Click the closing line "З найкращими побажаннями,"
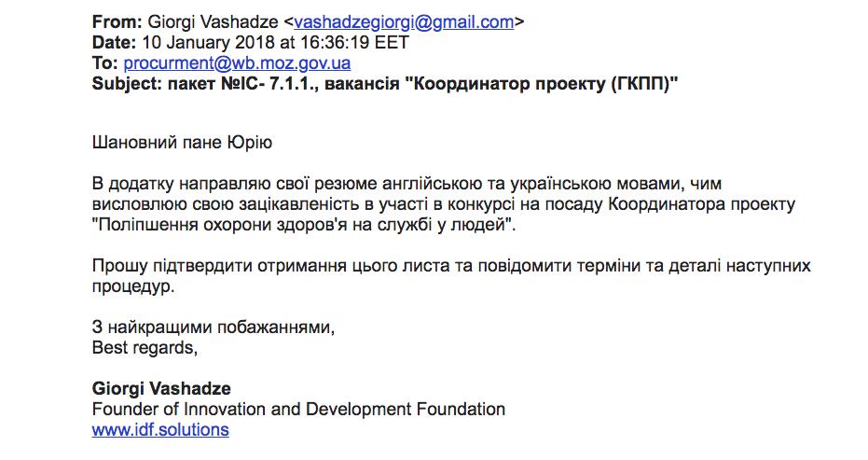868x460 pixels. (x=213, y=328)
